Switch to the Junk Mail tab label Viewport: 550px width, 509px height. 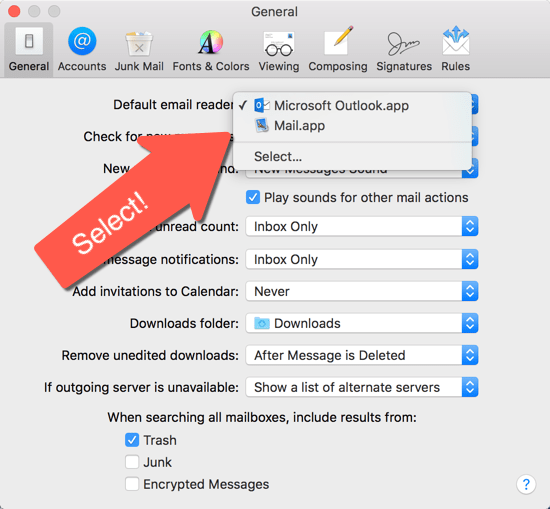pyautogui.click(x=139, y=66)
